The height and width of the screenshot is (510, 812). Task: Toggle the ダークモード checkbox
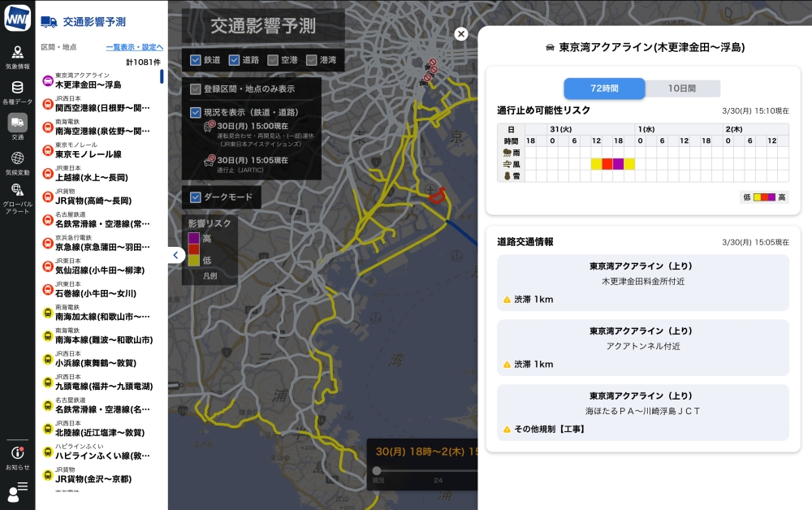(x=196, y=197)
